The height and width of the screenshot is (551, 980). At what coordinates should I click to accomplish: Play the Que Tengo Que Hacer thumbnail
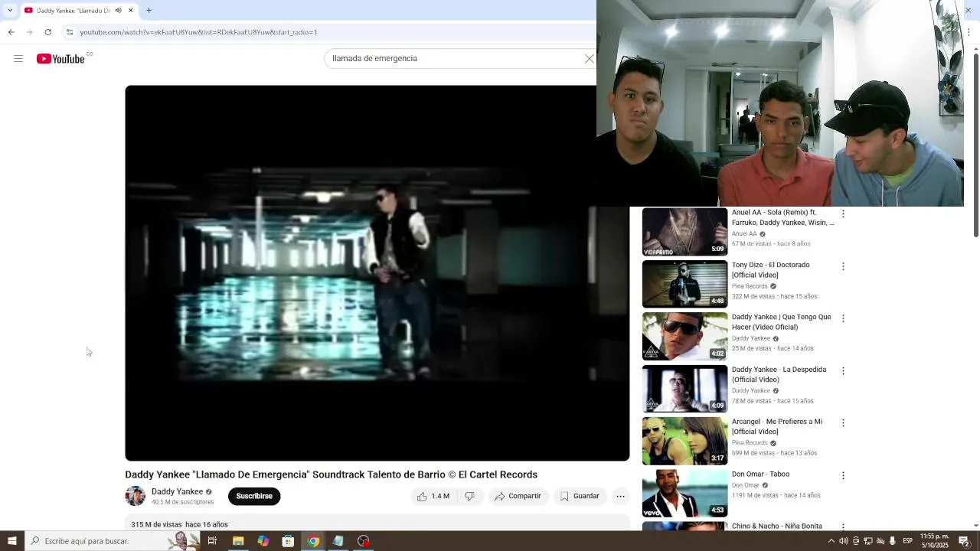684,336
